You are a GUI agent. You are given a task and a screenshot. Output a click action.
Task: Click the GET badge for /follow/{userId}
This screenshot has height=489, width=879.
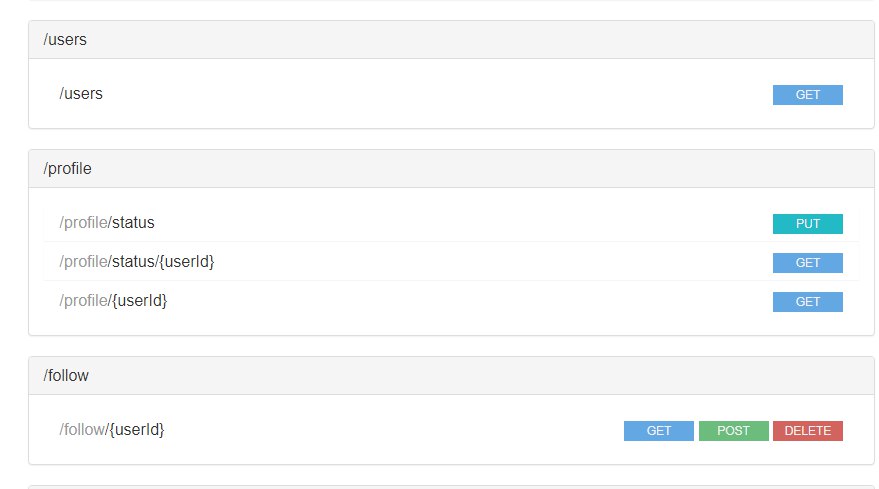[658, 431]
